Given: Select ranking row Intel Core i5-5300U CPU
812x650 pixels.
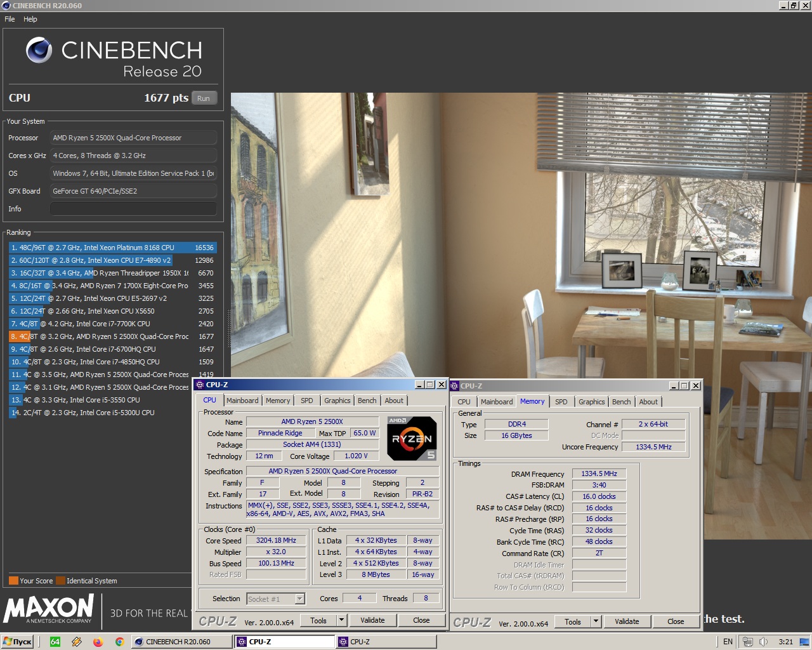Looking at the screenshot, I should [112, 413].
